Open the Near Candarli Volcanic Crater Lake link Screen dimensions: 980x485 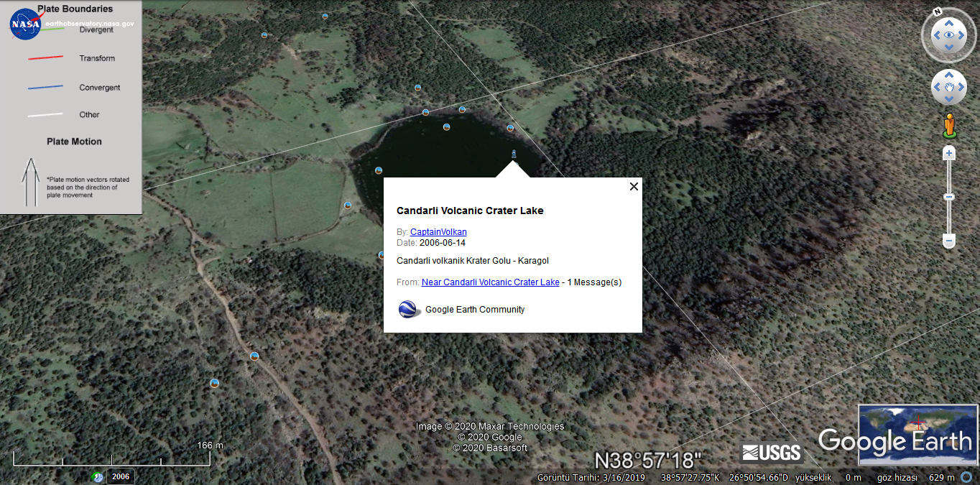click(x=490, y=282)
